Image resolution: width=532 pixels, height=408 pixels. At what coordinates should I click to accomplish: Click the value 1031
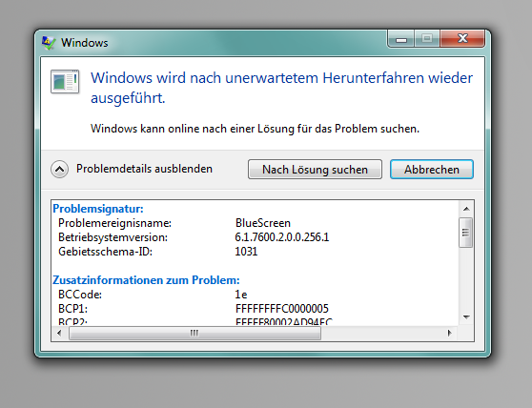click(246, 252)
